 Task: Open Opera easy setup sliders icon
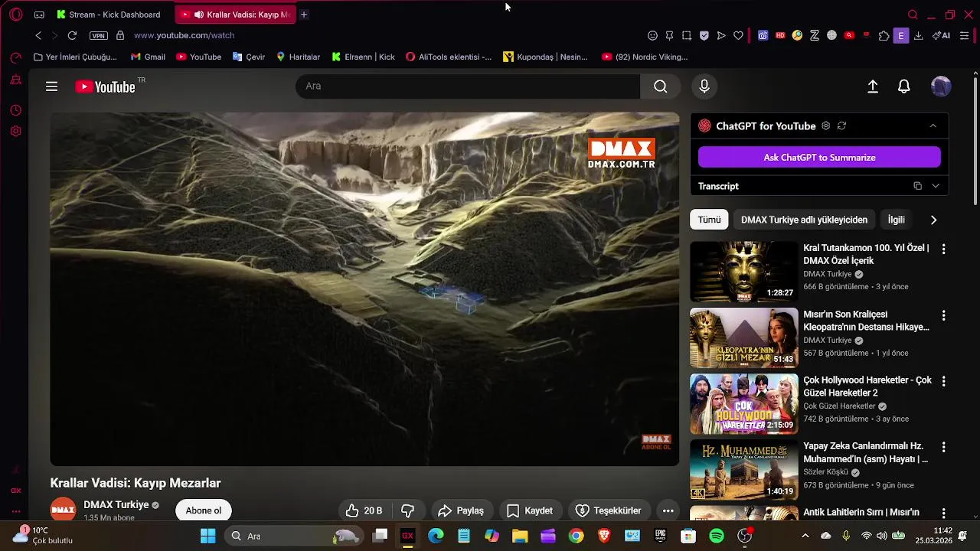pos(964,35)
